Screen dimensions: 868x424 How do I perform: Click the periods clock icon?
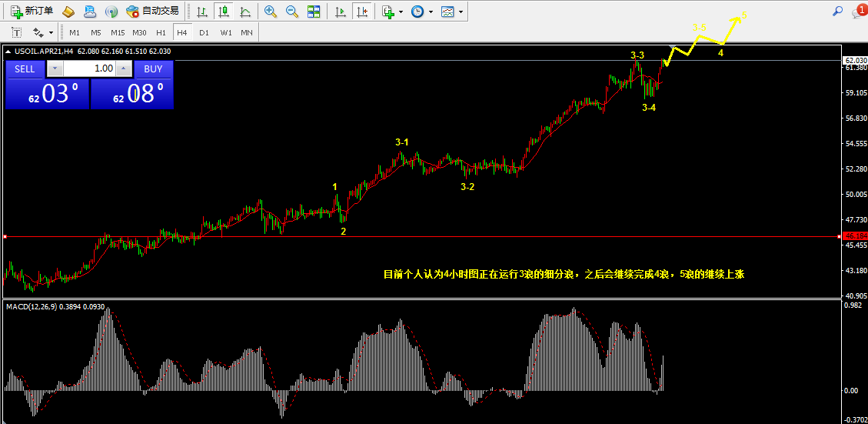pos(418,11)
